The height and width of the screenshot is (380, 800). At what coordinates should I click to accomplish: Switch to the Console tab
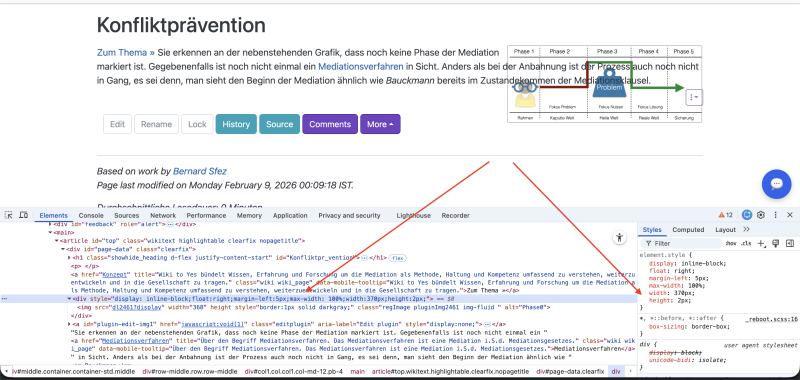pos(91,216)
